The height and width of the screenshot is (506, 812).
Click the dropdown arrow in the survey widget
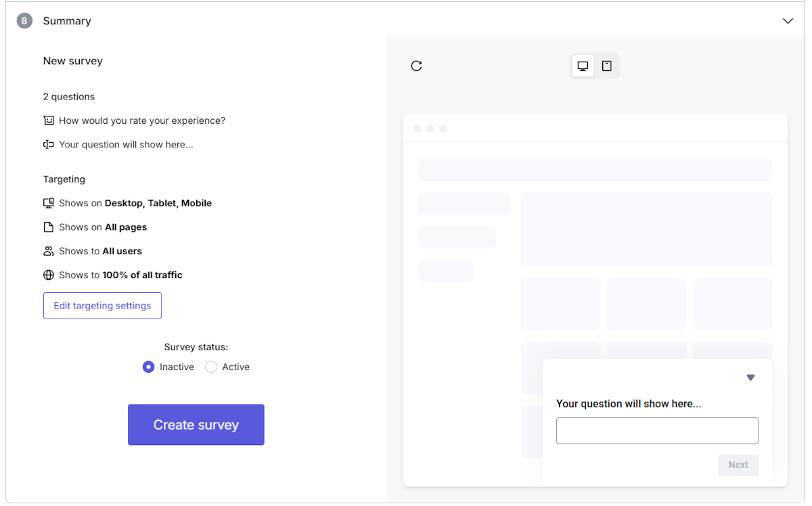[750, 377]
